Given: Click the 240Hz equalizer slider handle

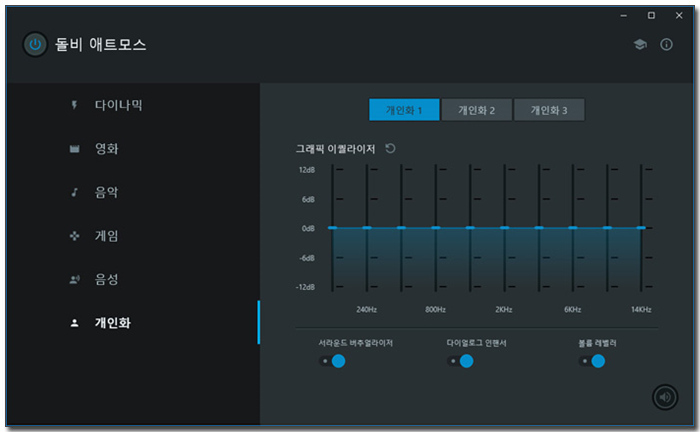Looking at the screenshot, I should (x=367, y=228).
